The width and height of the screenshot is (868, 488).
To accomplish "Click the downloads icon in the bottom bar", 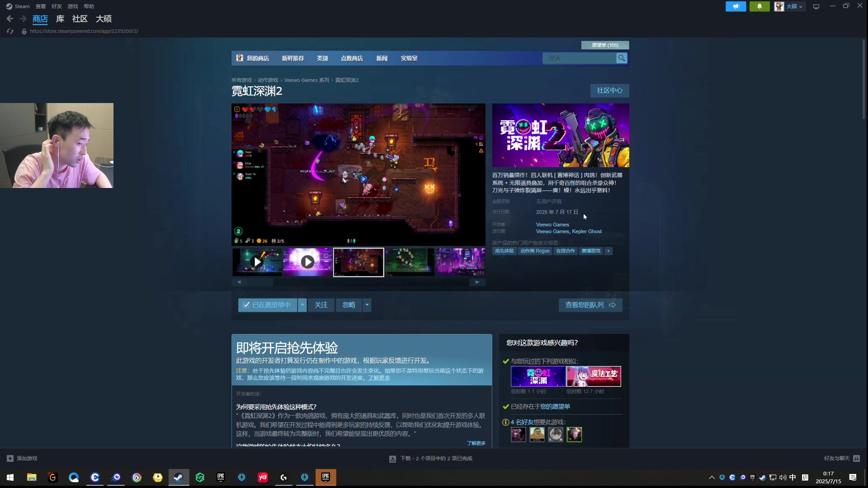I will (392, 459).
